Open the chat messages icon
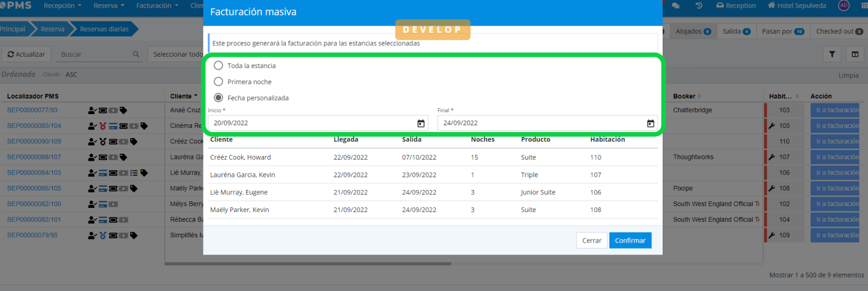Viewport: 868px width, 291px height. (676, 5)
